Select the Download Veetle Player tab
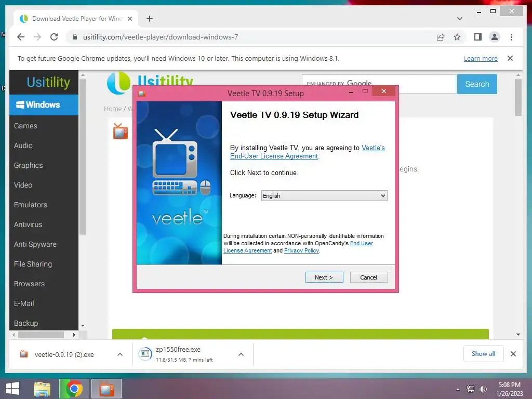This screenshot has width=532, height=399. click(x=76, y=19)
